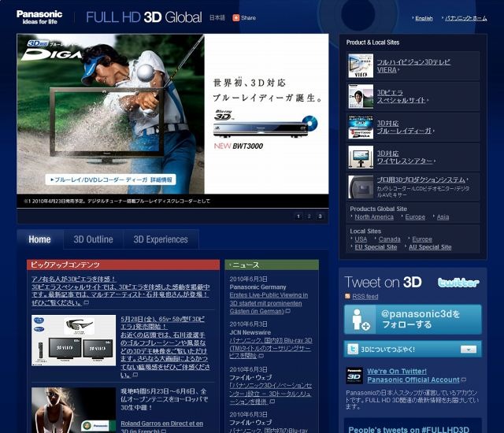The height and width of the screenshot is (433, 504).
Task: Click the People's tweets on #FULLHD3D heading
Action: 409,430
